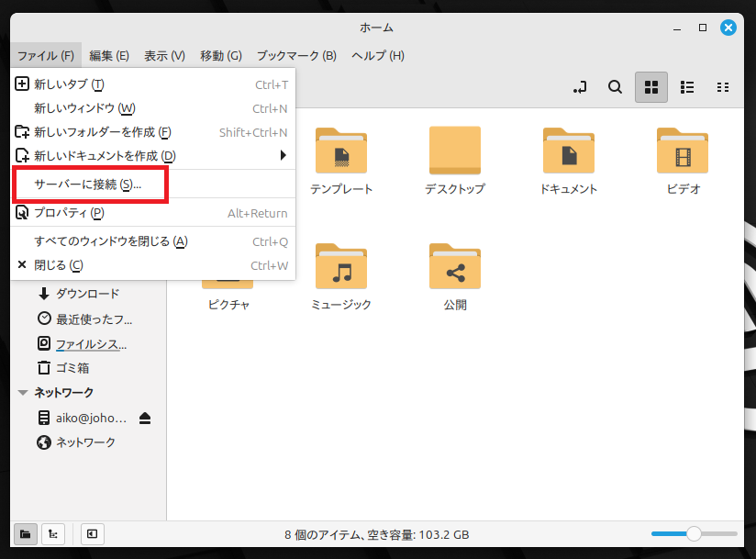Viewport: 756px width, 559px height.
Task: Show tree view in sidebar
Action: (x=55, y=533)
